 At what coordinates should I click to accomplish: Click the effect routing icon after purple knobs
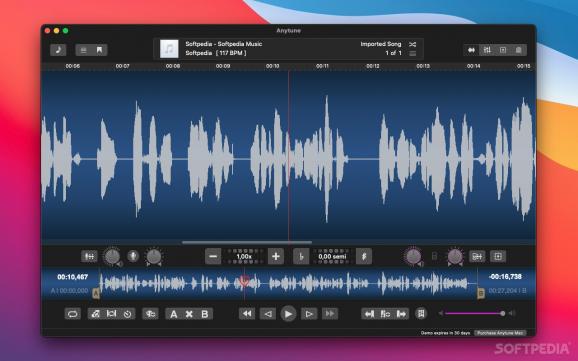coord(477,256)
